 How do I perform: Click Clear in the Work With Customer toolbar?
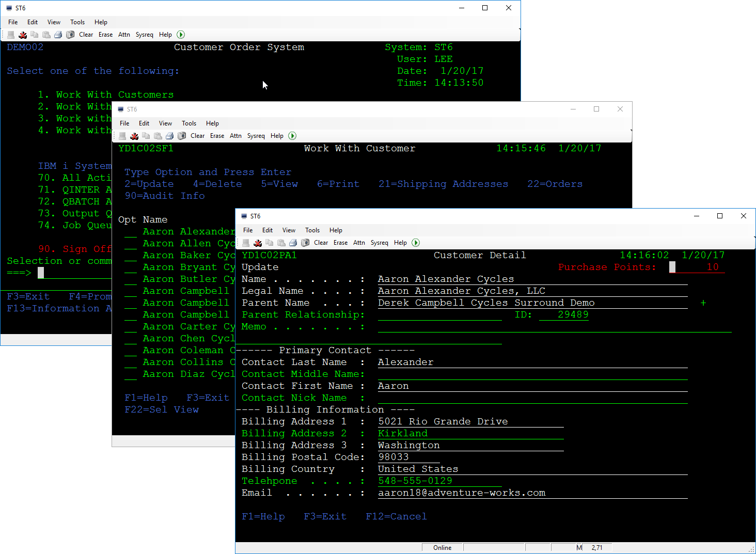click(198, 136)
